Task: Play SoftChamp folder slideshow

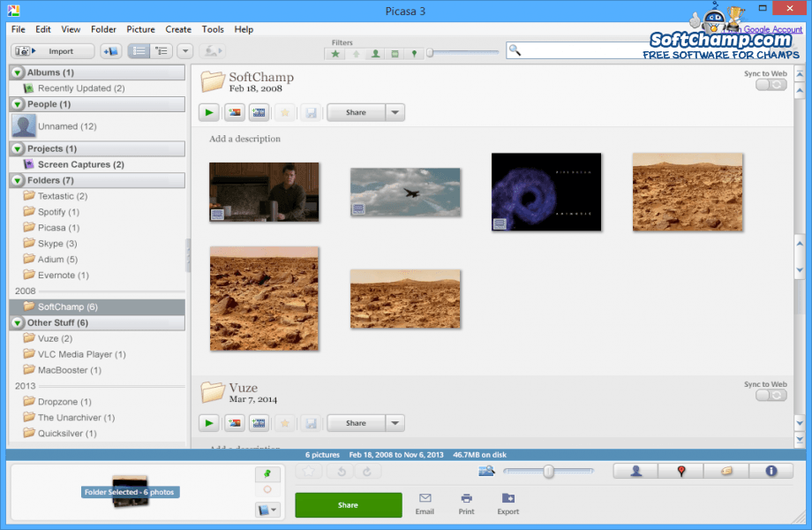Action: pyautogui.click(x=209, y=112)
